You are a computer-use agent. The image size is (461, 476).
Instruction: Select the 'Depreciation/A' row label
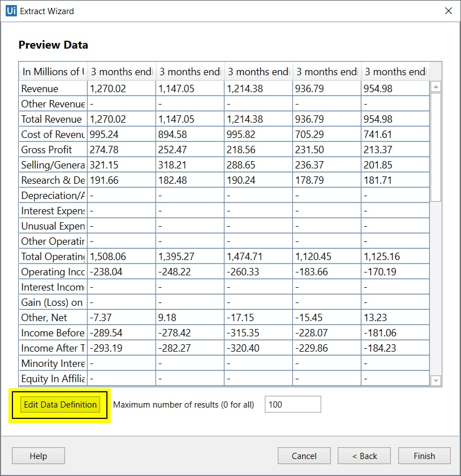tap(53, 195)
